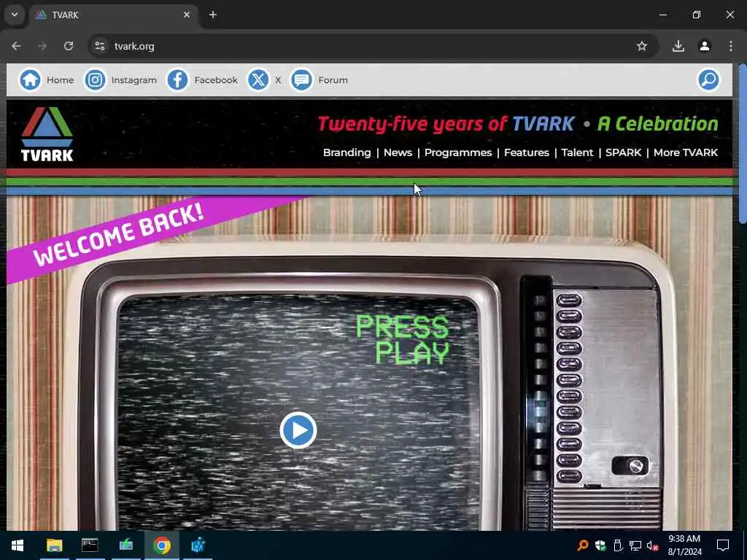Open the notification center icon
This screenshot has height=560, width=747.
[723, 545]
